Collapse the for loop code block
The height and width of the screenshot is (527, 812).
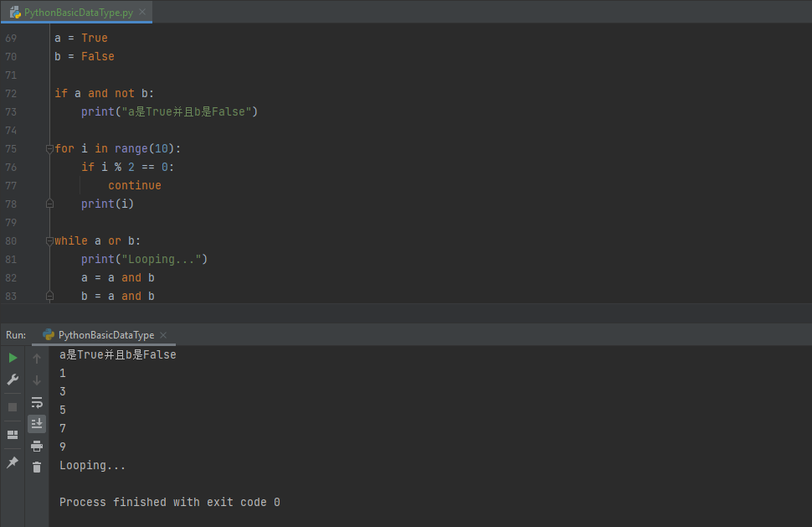(x=49, y=148)
